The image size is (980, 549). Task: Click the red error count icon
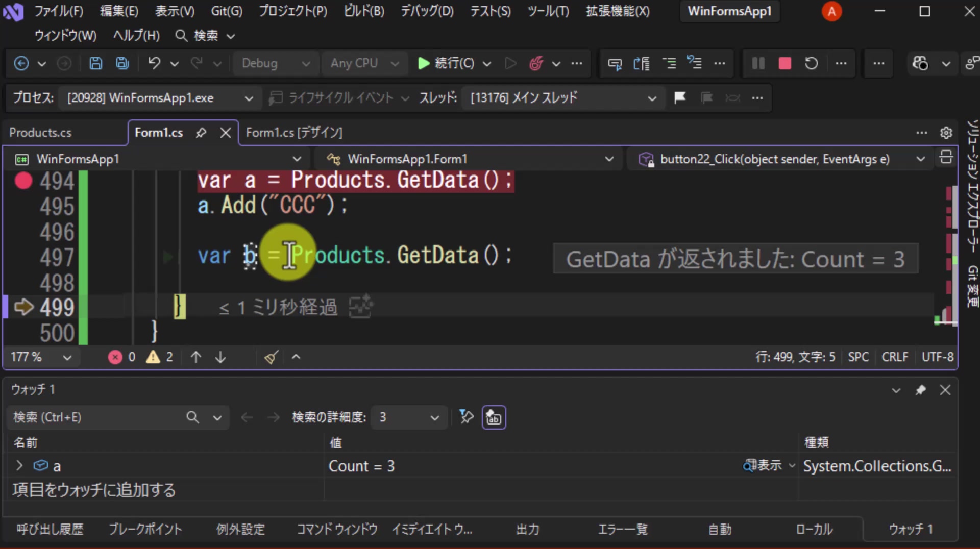(x=115, y=357)
